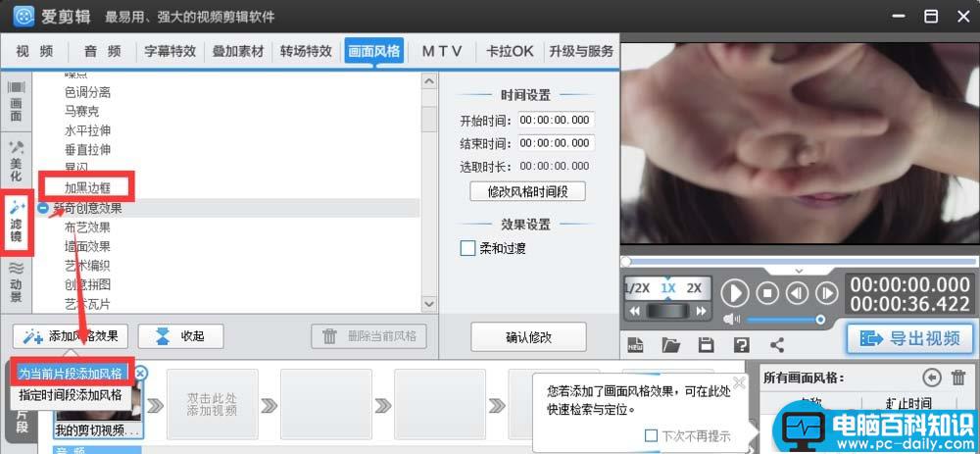Image resolution: width=980 pixels, height=454 pixels.
Task: Create a new project with the NEW icon
Action: coord(636,344)
